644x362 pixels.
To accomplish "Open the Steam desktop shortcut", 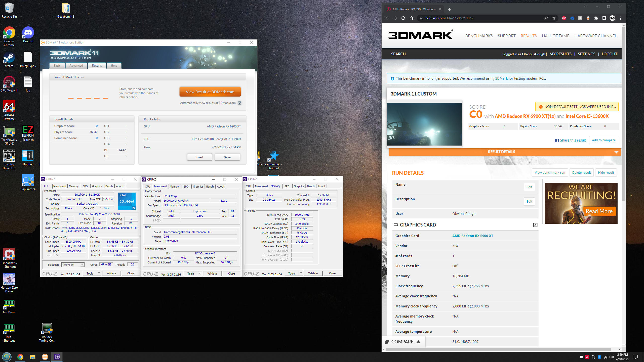I will [x=9, y=59].
